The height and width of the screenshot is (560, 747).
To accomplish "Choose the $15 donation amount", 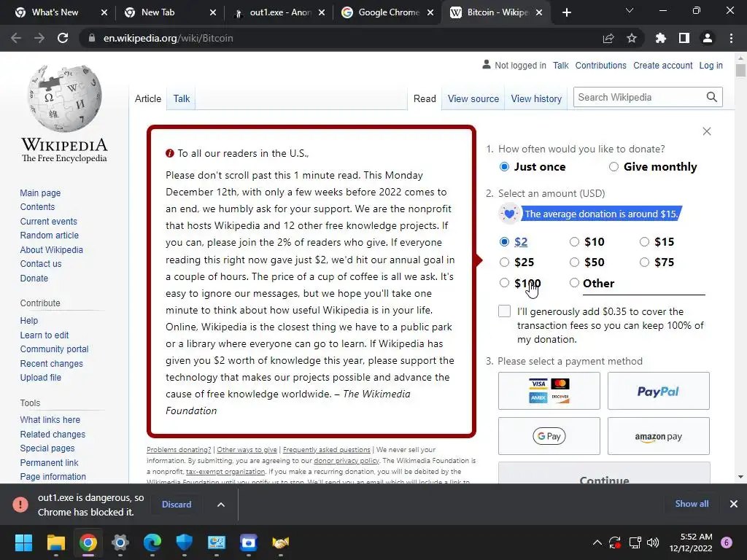I will (644, 242).
